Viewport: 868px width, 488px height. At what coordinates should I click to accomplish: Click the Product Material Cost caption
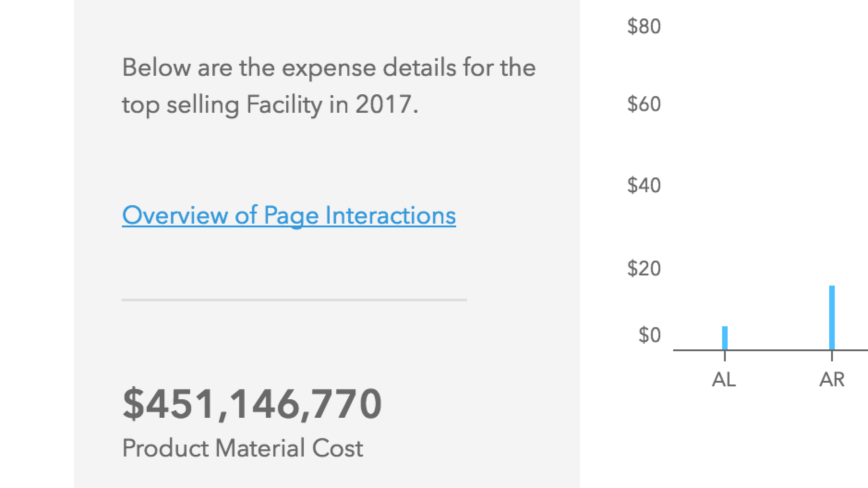point(243,447)
